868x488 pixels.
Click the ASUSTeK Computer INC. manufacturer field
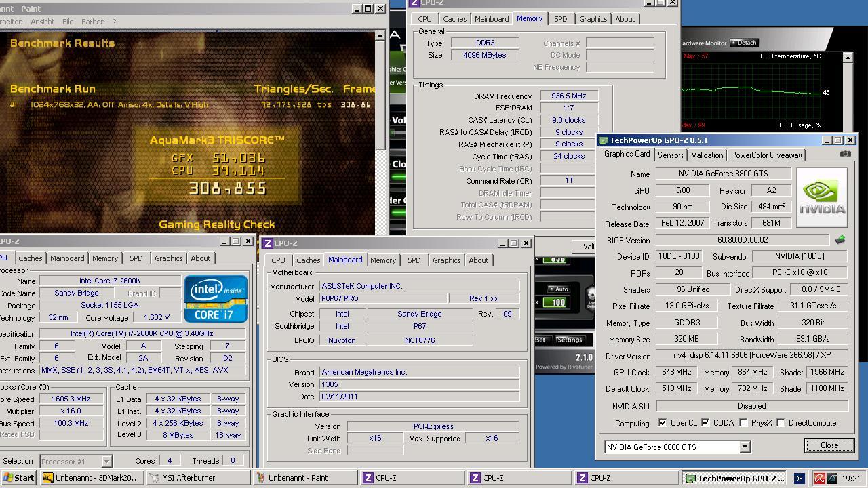[419, 286]
